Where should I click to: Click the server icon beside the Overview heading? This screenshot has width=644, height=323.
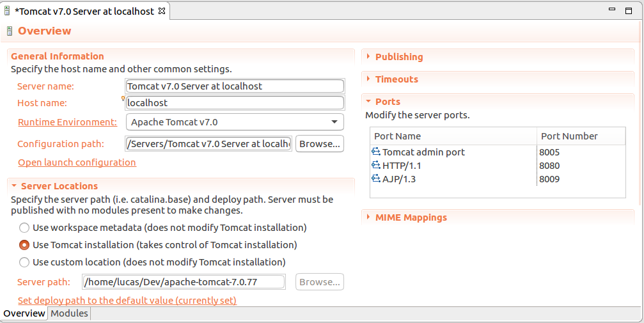(x=10, y=31)
